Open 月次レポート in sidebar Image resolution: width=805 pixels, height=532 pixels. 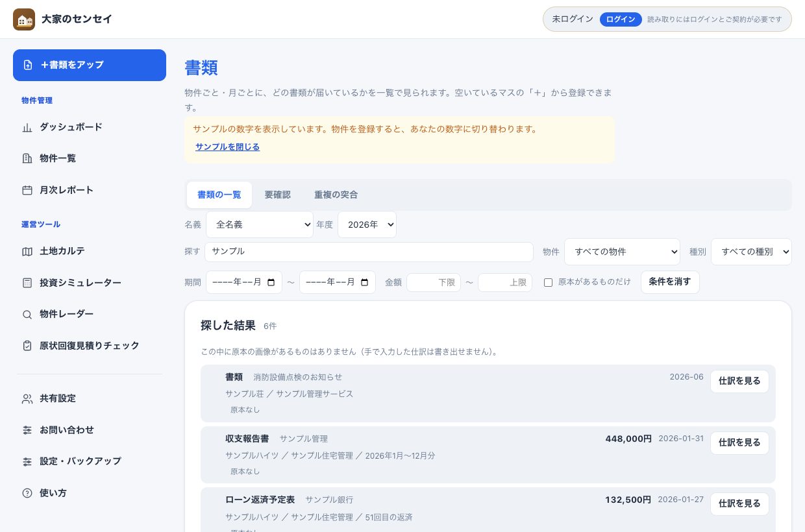(90, 190)
